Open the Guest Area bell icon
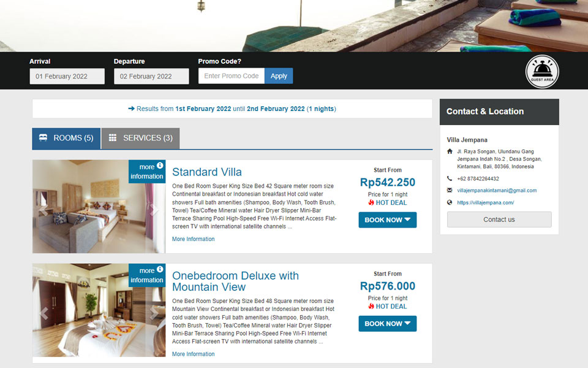This screenshot has height=368, width=588. tap(542, 71)
